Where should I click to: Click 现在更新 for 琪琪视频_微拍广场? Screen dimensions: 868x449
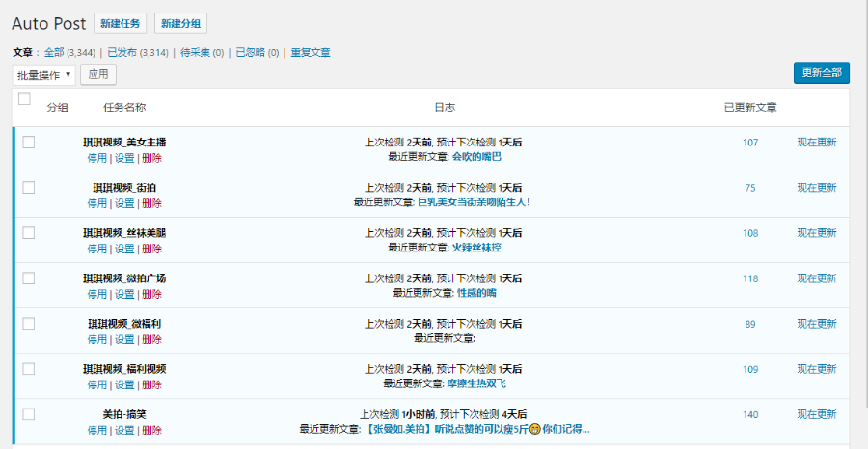(x=817, y=278)
